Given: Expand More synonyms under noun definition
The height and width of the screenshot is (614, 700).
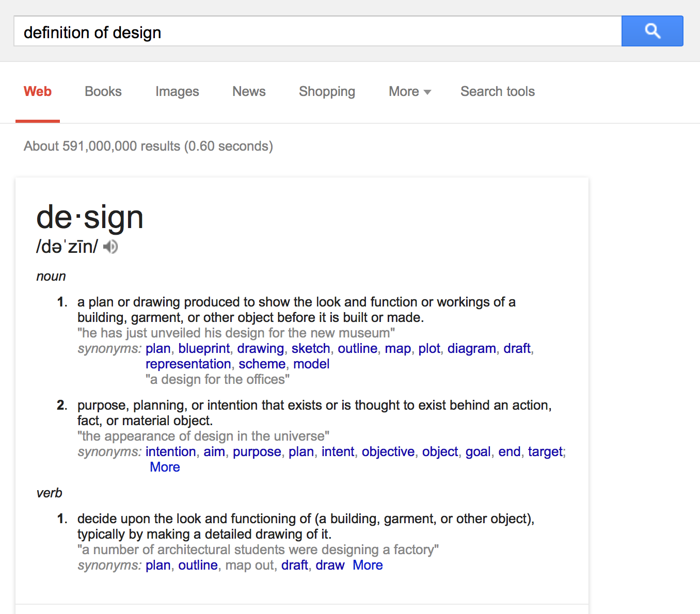Looking at the screenshot, I should 165,467.
